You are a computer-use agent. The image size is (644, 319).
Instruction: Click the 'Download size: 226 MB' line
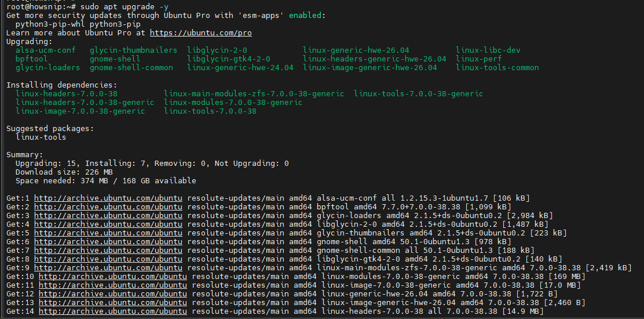(64, 172)
